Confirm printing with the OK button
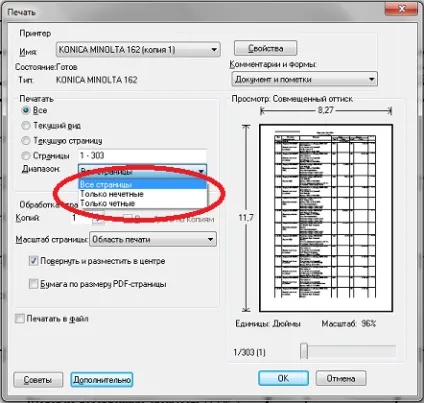Image resolution: width=424 pixels, height=403 pixels. (283, 378)
